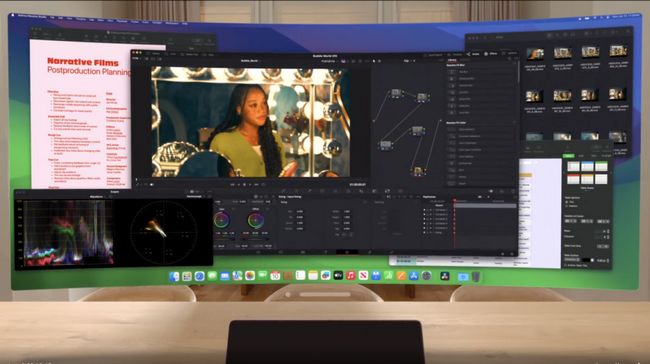The height and width of the screenshot is (364, 650).
Task: Select the first Table Options radio button
Action: 567,202
